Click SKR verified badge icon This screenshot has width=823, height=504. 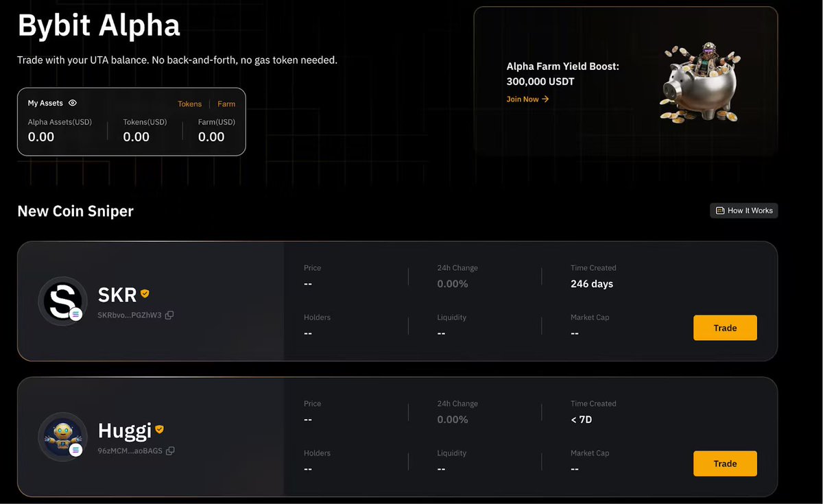pos(145,293)
